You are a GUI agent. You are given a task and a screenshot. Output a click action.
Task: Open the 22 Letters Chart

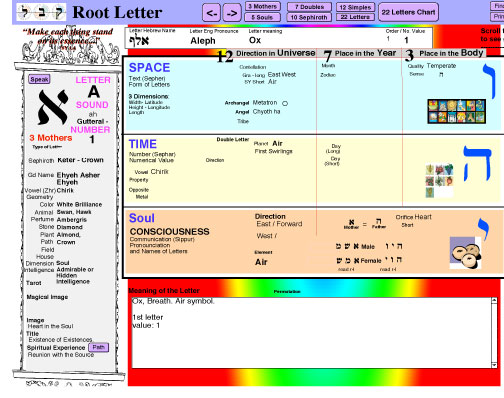(x=408, y=12)
